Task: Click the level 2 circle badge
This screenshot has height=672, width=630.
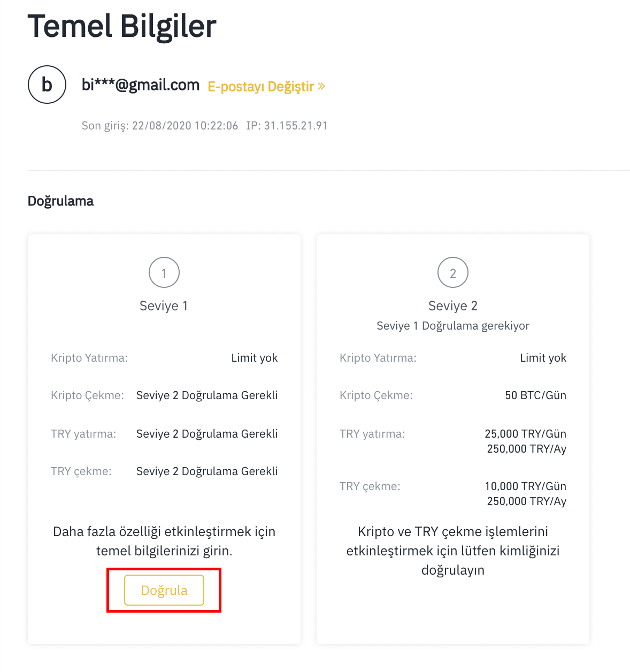Action: click(453, 273)
